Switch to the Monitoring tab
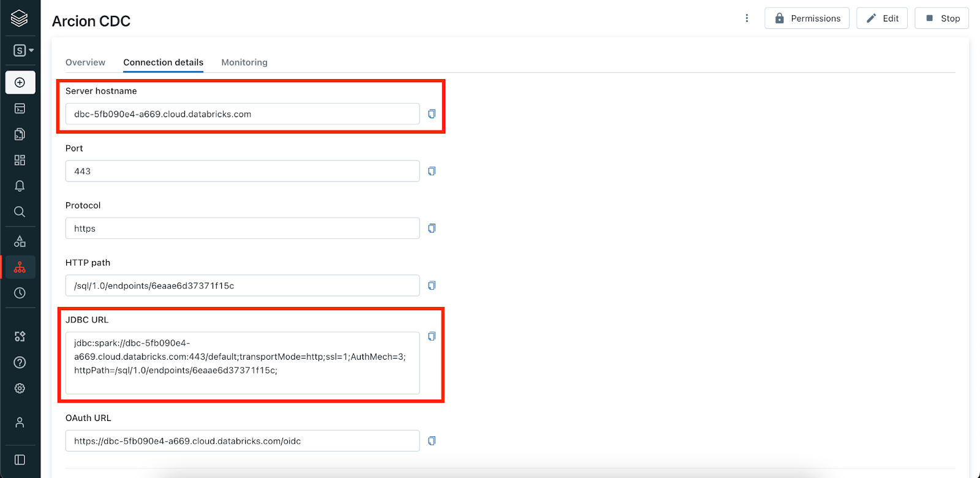Screen dimensions: 980x478 pos(244,63)
